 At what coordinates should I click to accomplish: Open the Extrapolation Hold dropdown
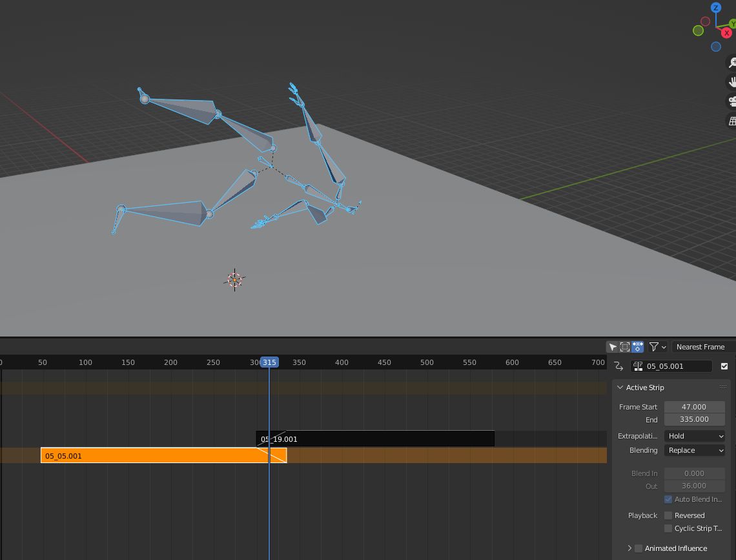coord(694,436)
